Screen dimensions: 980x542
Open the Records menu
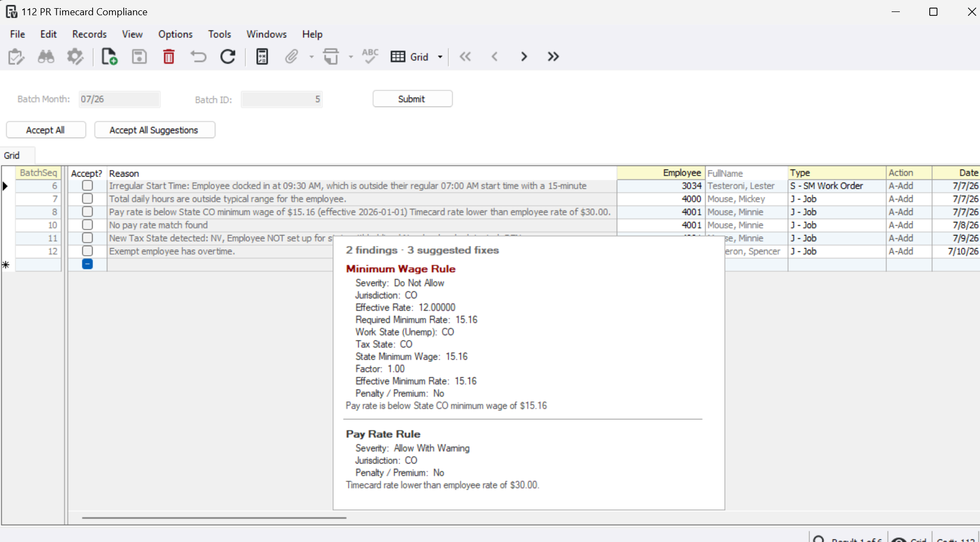point(89,34)
